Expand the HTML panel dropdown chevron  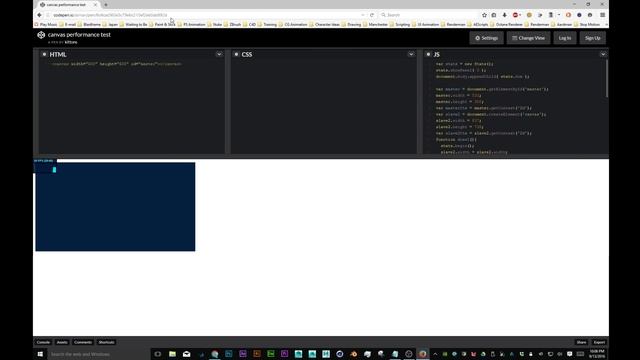tap(219, 54)
